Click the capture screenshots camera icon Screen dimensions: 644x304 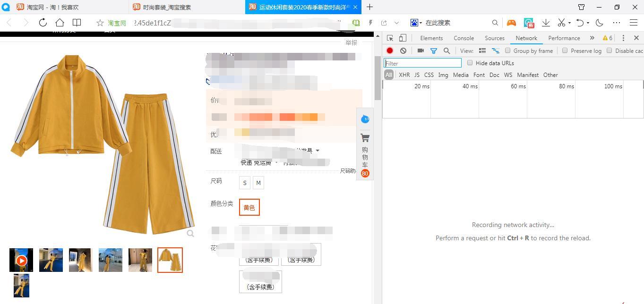(x=421, y=51)
